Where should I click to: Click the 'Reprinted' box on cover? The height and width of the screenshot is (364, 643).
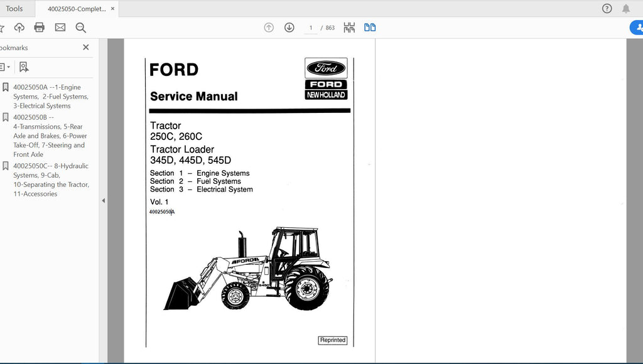(333, 340)
